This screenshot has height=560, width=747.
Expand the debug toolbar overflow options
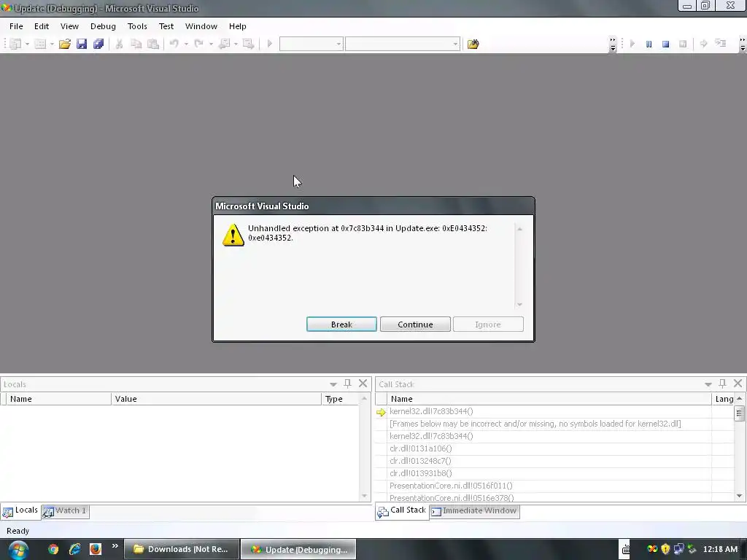[x=742, y=44]
